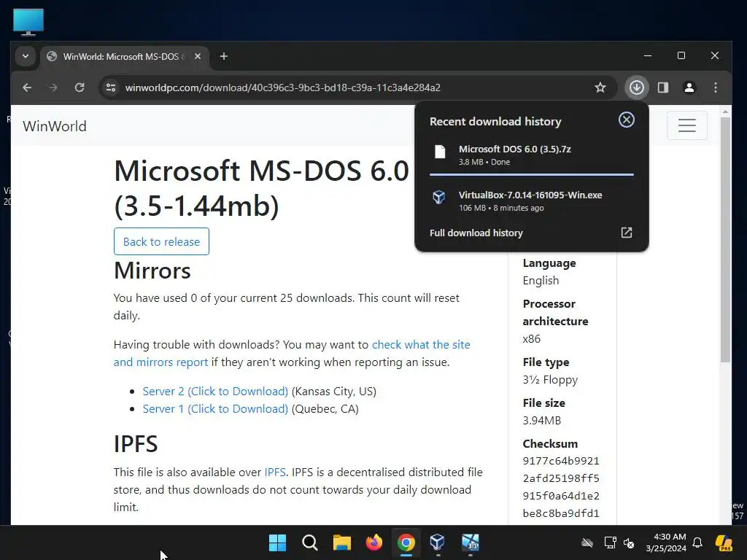Click the desktop monitor icon
Viewport: 747px width, 560px height.
point(28,22)
